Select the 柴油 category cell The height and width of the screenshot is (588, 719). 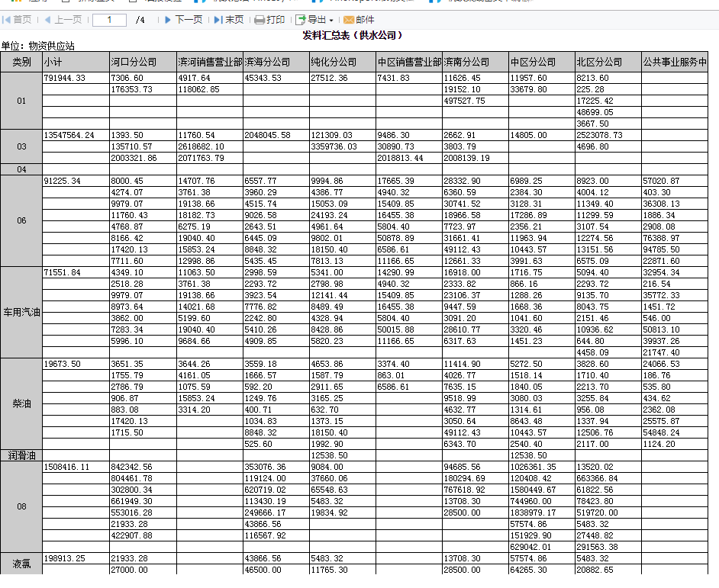click(x=21, y=404)
